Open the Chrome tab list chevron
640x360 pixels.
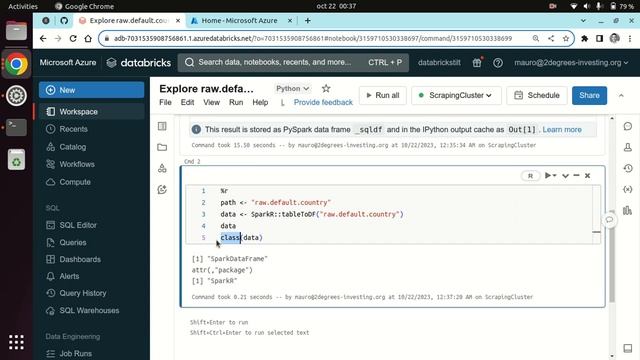(x=583, y=20)
